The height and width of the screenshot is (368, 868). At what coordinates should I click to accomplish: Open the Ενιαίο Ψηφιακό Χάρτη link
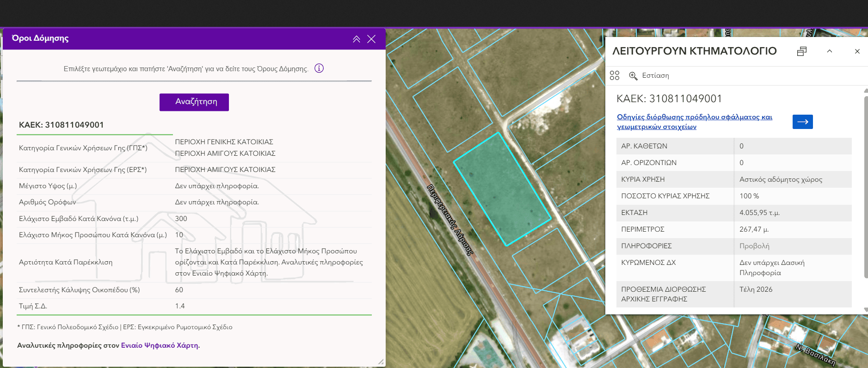coord(160,345)
